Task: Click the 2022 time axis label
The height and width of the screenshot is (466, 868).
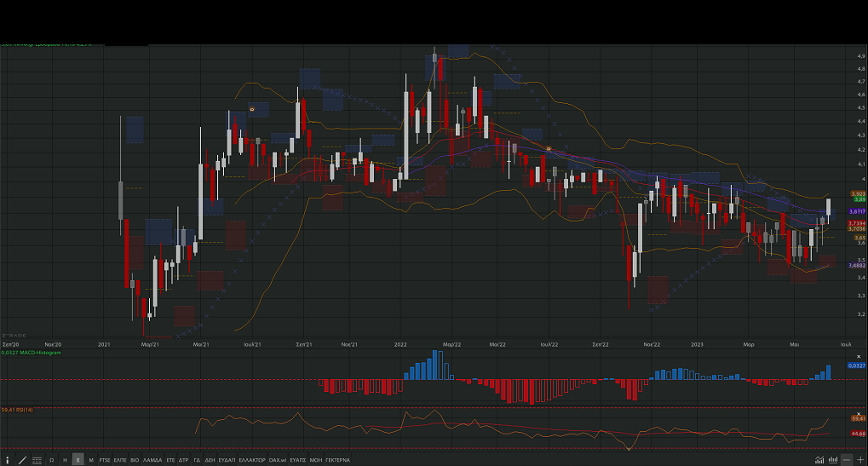Action: (x=400, y=344)
